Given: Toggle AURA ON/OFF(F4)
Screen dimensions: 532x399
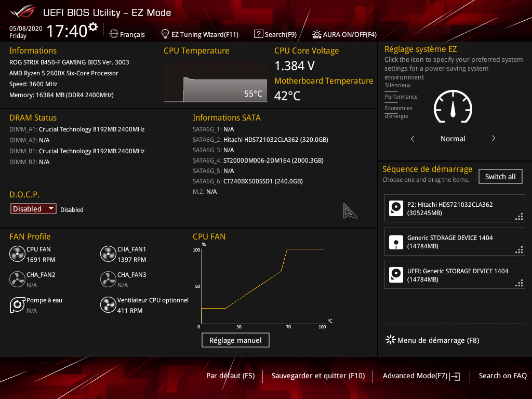Looking at the screenshot, I should [x=344, y=34].
